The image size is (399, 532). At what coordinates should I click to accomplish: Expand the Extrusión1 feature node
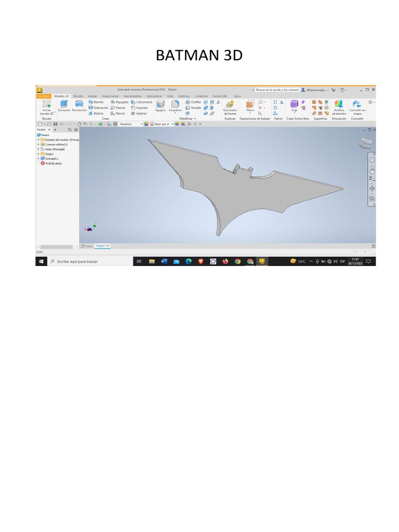pyautogui.click(x=38, y=158)
